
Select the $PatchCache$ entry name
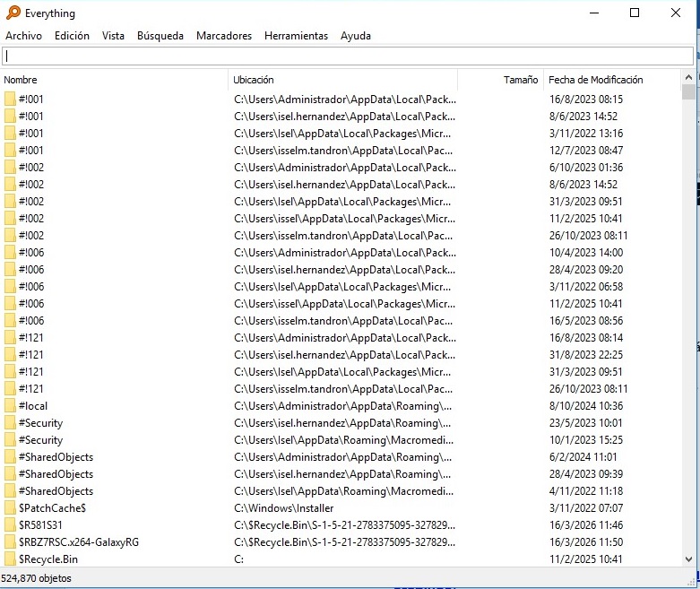coord(52,507)
